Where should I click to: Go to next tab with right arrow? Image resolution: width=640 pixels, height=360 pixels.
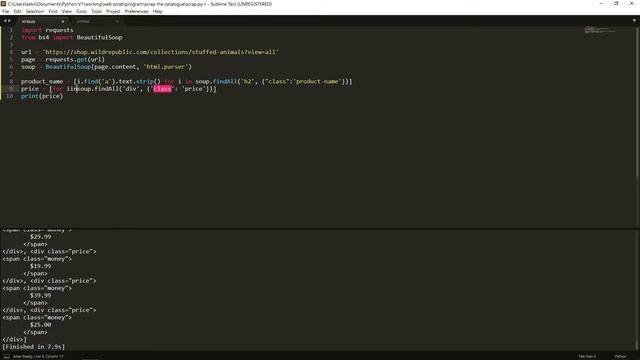(x=10, y=21)
